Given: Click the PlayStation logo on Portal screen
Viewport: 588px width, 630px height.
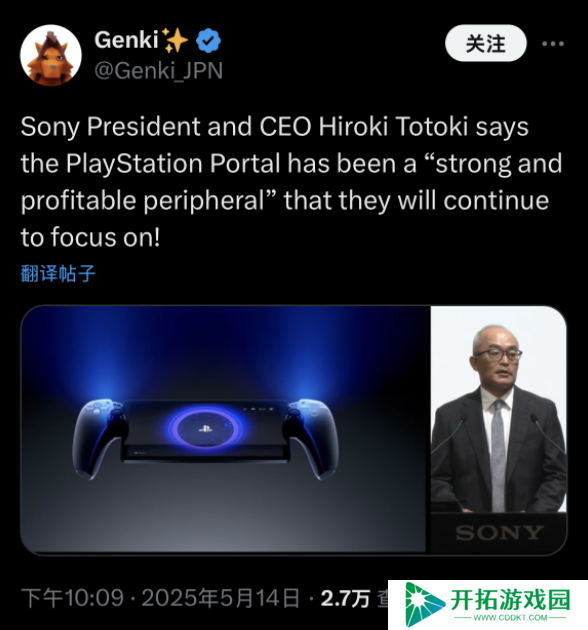Looking at the screenshot, I should (205, 429).
